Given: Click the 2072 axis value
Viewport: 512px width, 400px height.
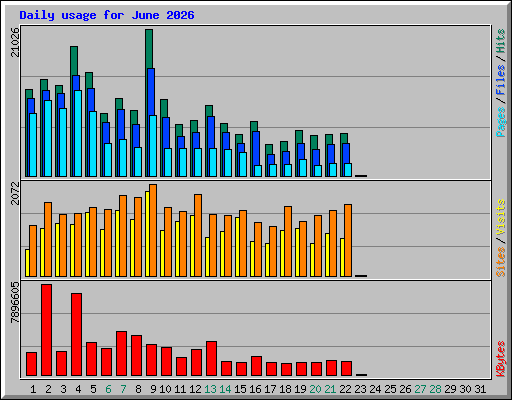Looking at the screenshot, I should coord(15,193).
